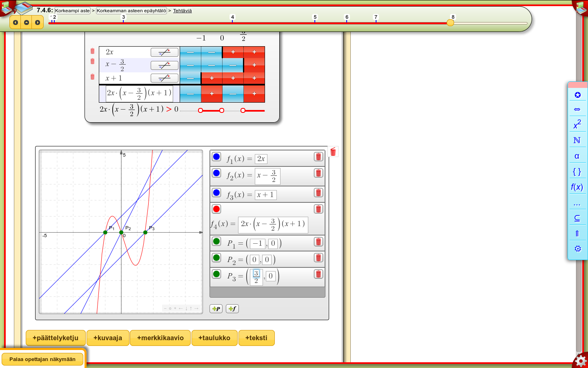Reset graph view with circle control

pos(170,308)
